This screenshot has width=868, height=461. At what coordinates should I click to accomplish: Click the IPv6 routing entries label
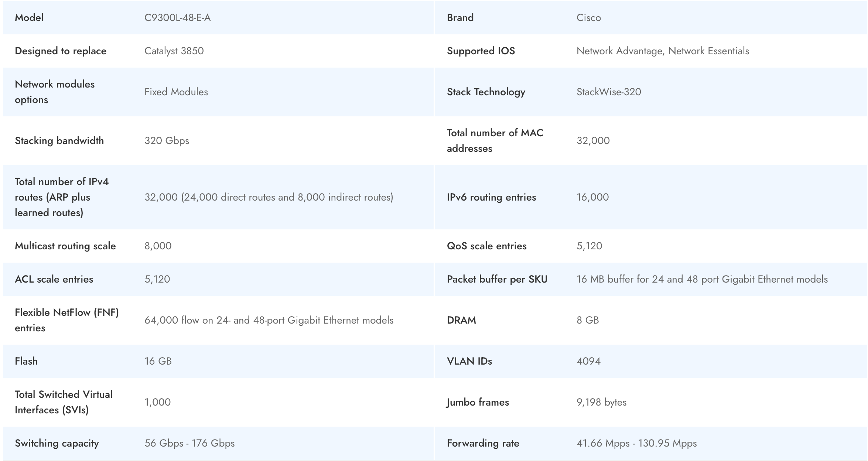pyautogui.click(x=491, y=197)
